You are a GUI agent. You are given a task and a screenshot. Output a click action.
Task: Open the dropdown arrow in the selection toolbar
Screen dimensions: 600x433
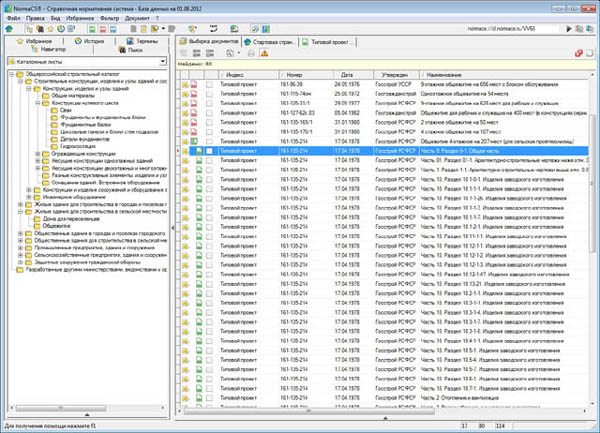[238, 54]
